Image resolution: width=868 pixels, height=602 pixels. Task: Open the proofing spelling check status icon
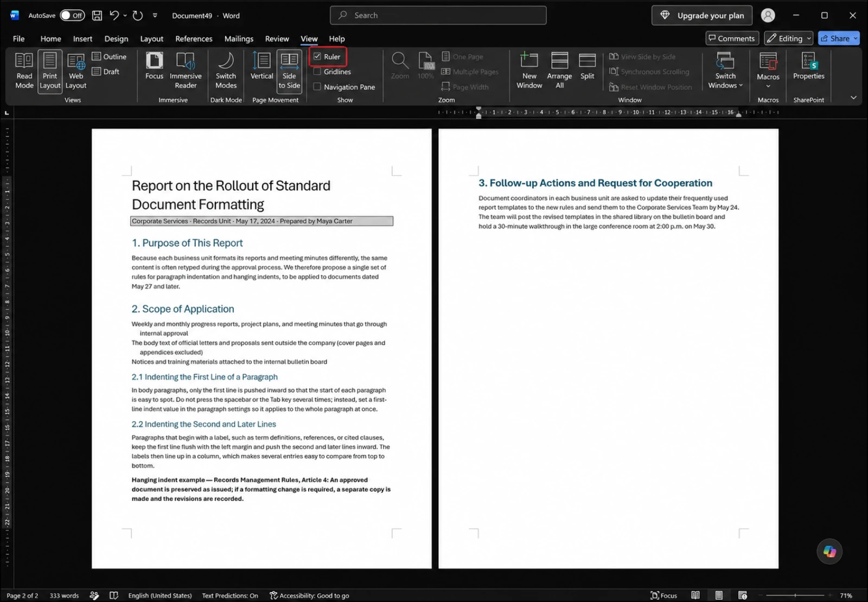coord(113,595)
